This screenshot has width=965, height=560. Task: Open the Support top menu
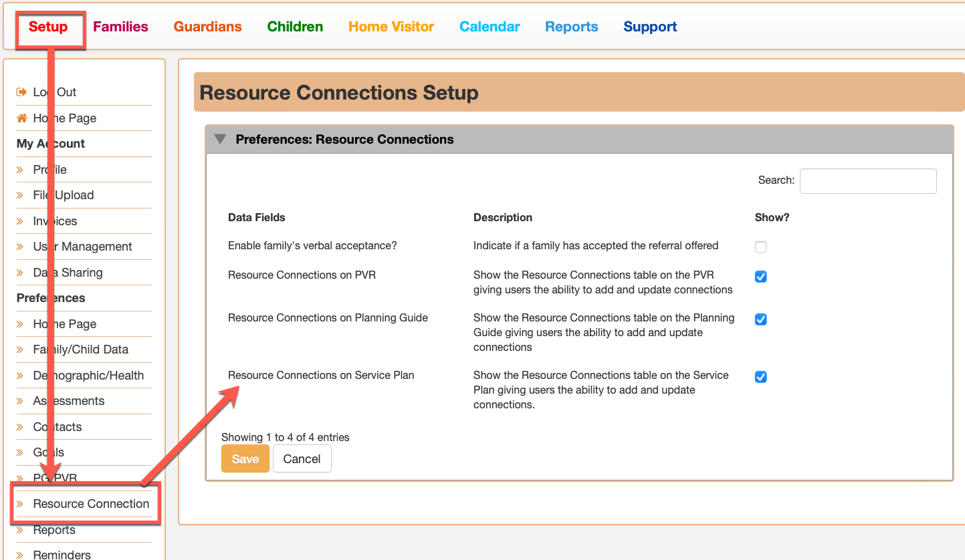[650, 27]
